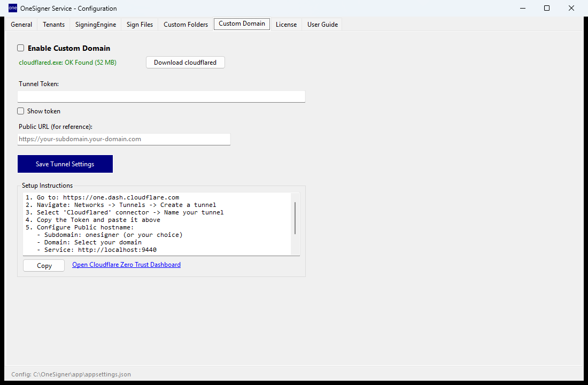Switch to the Tenants tab
The height and width of the screenshot is (385, 588).
[53, 25]
